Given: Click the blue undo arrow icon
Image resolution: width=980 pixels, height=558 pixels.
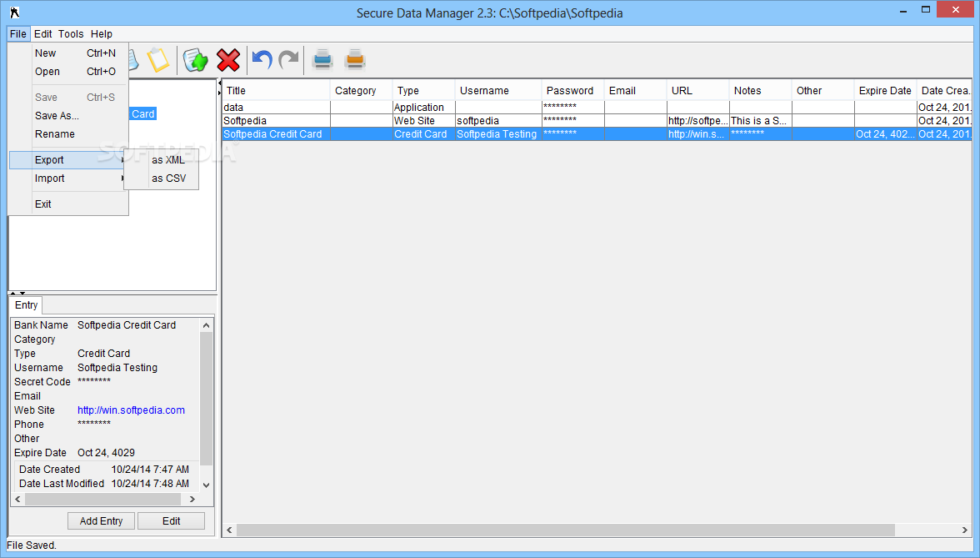Looking at the screenshot, I should pyautogui.click(x=262, y=60).
